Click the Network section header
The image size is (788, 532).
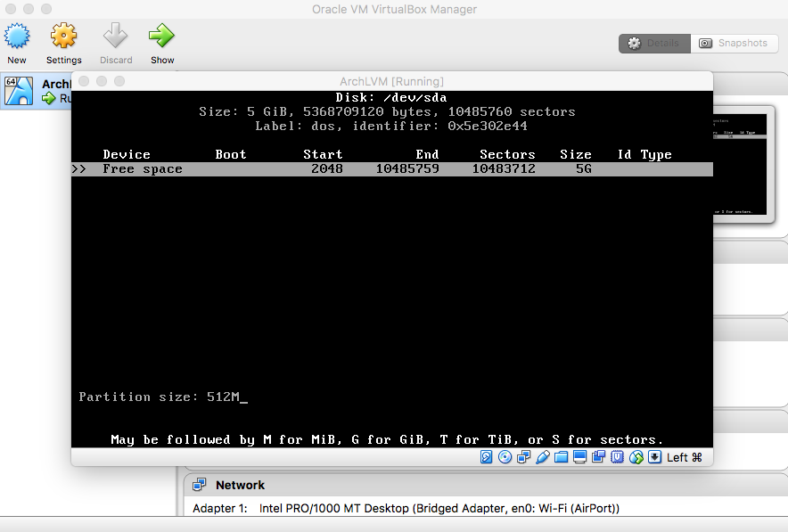point(240,485)
